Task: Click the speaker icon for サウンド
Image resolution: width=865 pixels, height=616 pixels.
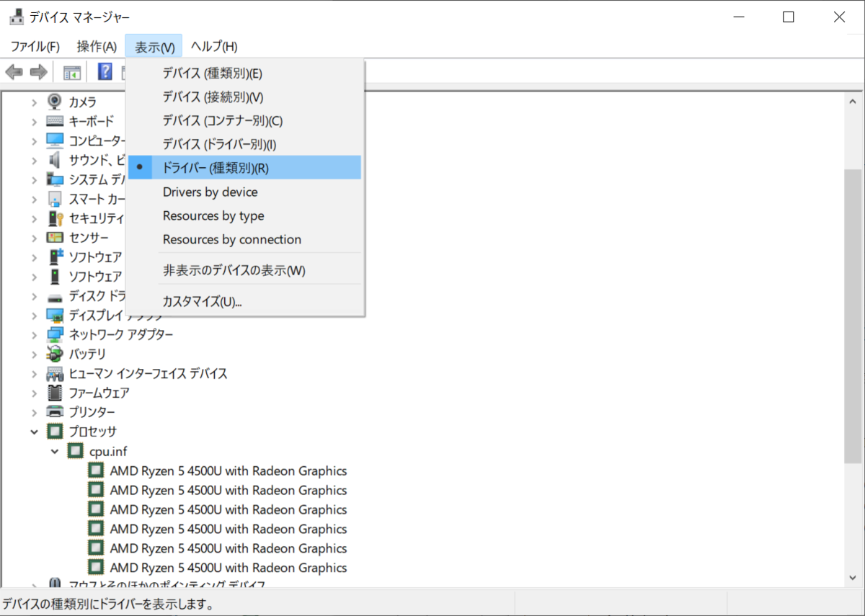Action: [x=55, y=159]
